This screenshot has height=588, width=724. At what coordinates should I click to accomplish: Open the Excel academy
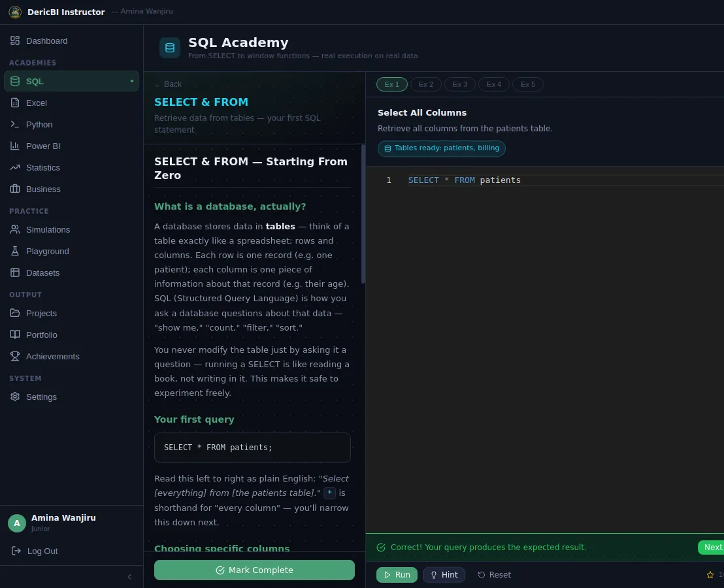(71, 103)
